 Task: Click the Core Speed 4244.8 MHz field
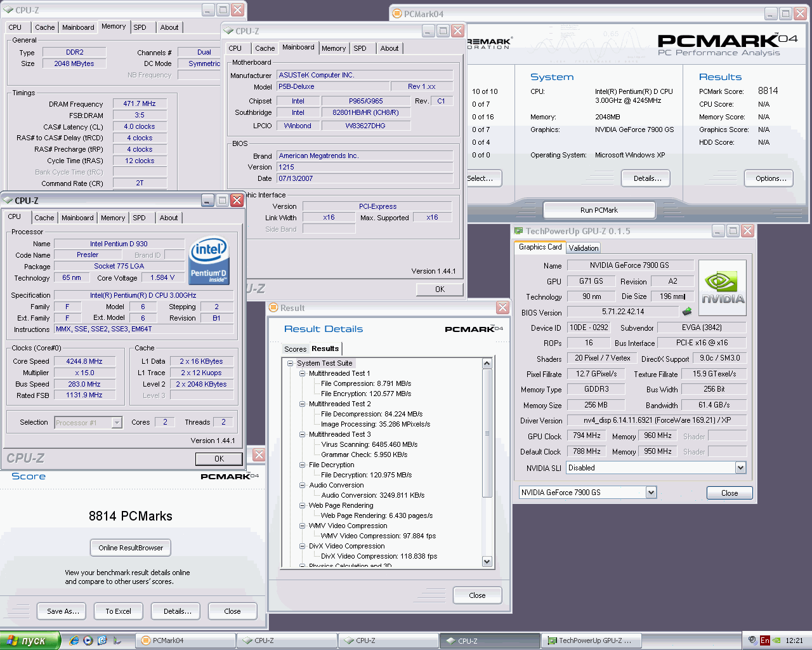tap(84, 361)
